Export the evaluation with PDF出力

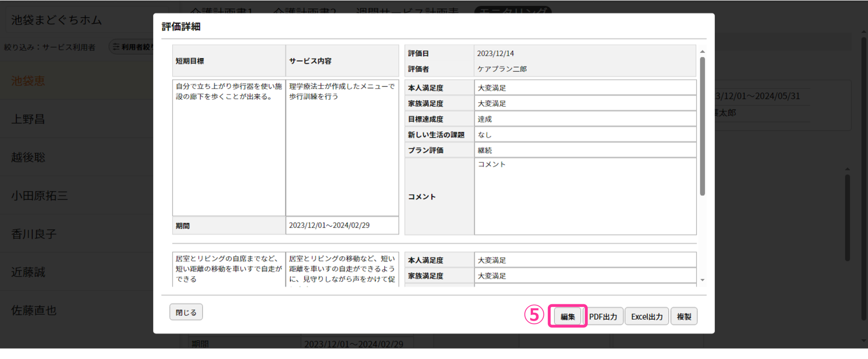coord(603,316)
